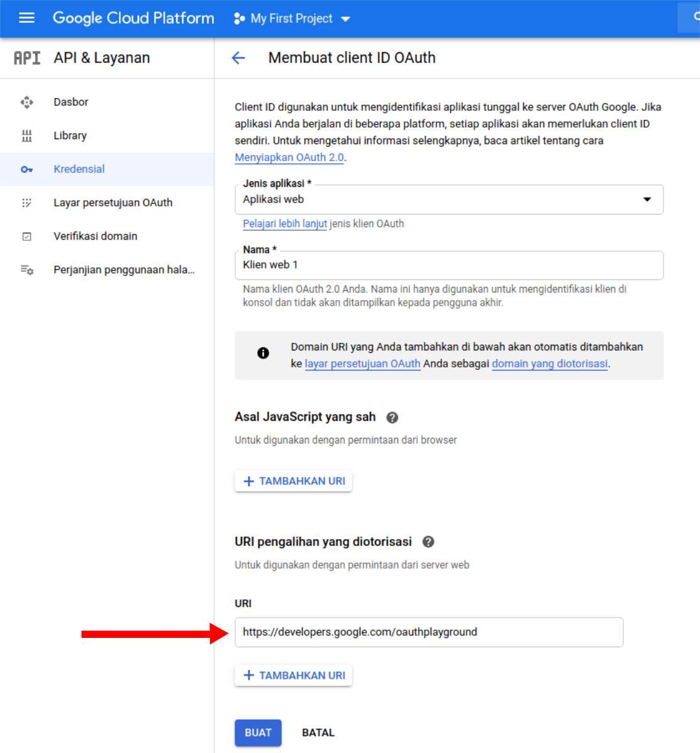This screenshot has height=753, width=700.
Task: Select Kredensial in the sidebar
Action: click(x=107, y=169)
